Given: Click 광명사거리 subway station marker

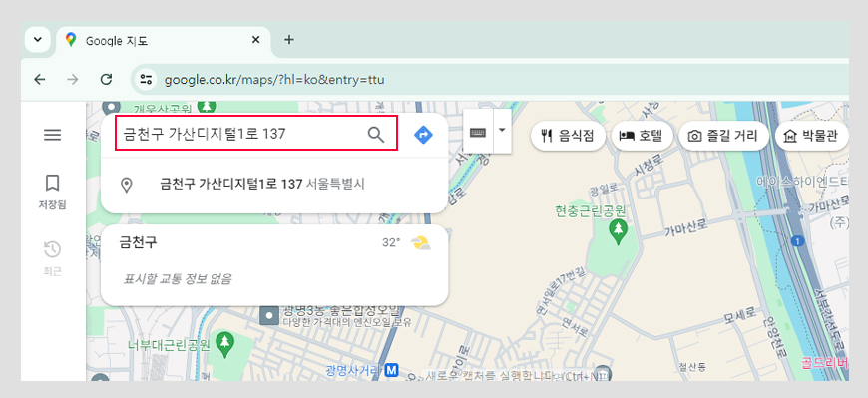Looking at the screenshot, I should click(392, 370).
